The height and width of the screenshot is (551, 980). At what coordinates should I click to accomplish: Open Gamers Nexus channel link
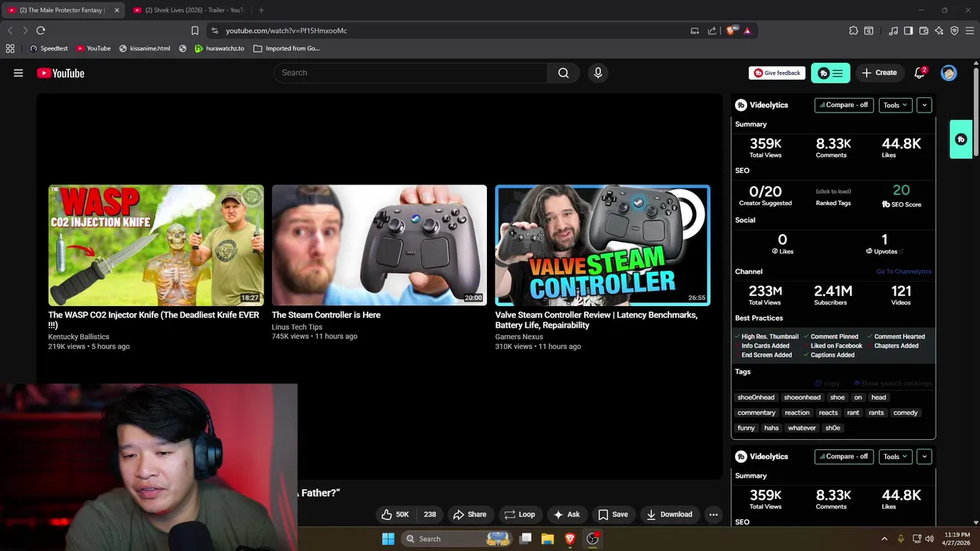pos(519,337)
